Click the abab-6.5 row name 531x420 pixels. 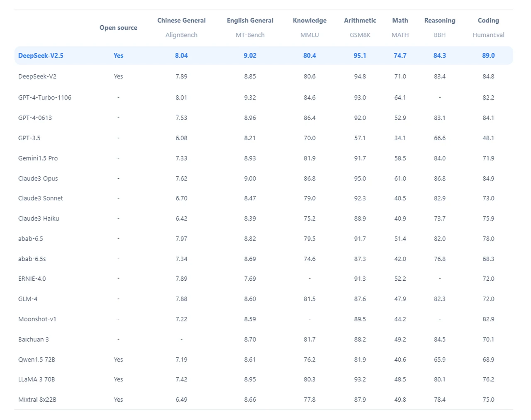tap(31, 239)
